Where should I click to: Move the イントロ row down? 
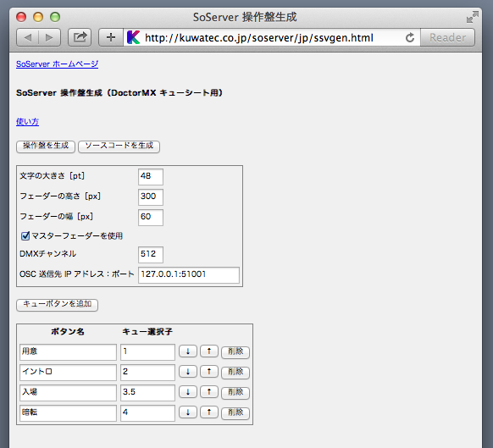188,372
